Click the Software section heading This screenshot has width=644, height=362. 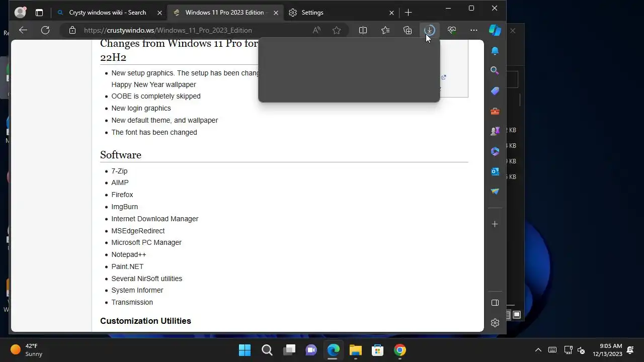coord(121,155)
